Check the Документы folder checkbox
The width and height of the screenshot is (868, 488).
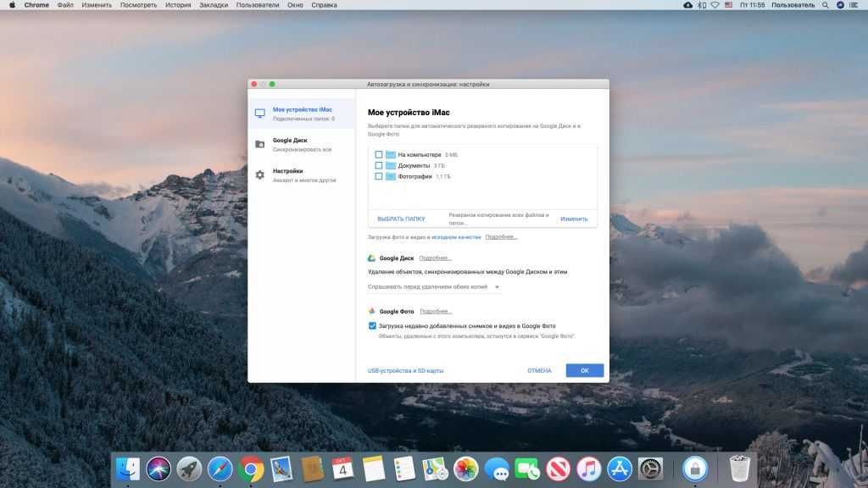coord(379,166)
